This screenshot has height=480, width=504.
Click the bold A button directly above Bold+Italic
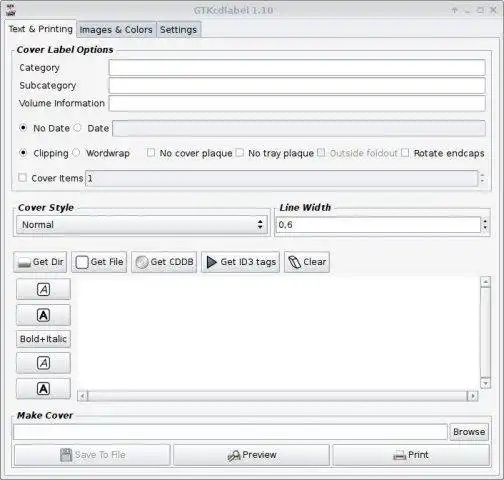coord(43,315)
